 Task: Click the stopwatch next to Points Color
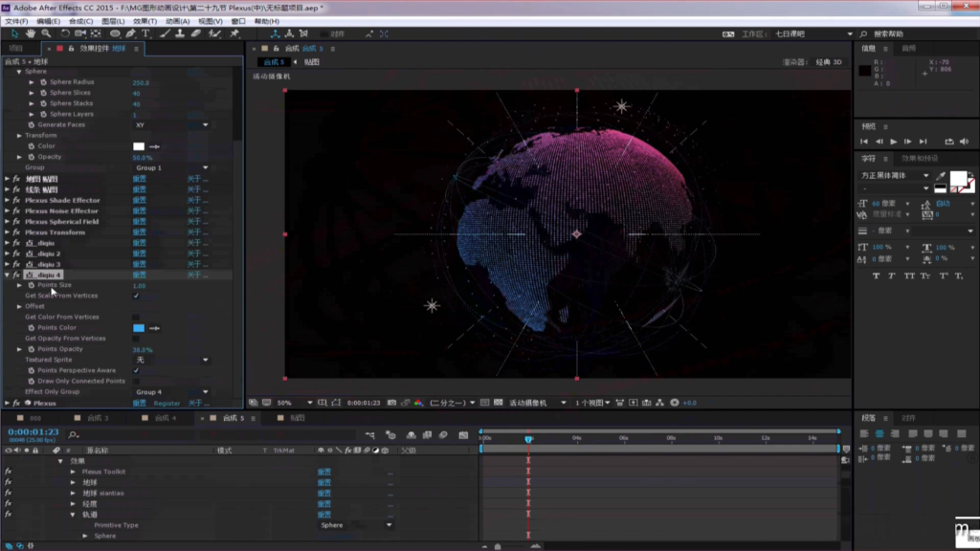31,328
